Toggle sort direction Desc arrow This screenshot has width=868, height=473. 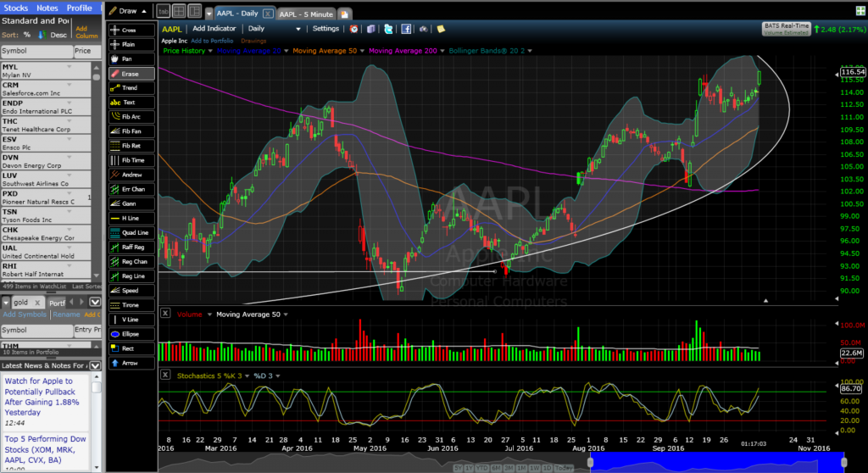click(x=42, y=35)
